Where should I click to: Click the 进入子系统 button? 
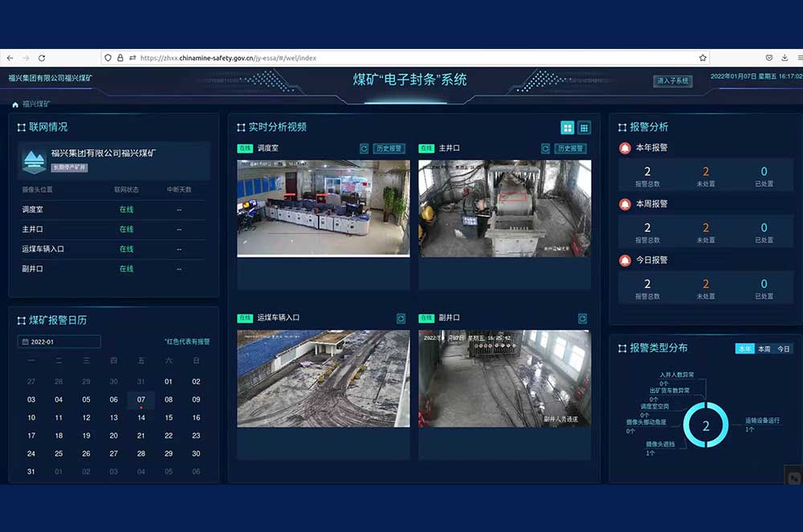pyautogui.click(x=672, y=80)
